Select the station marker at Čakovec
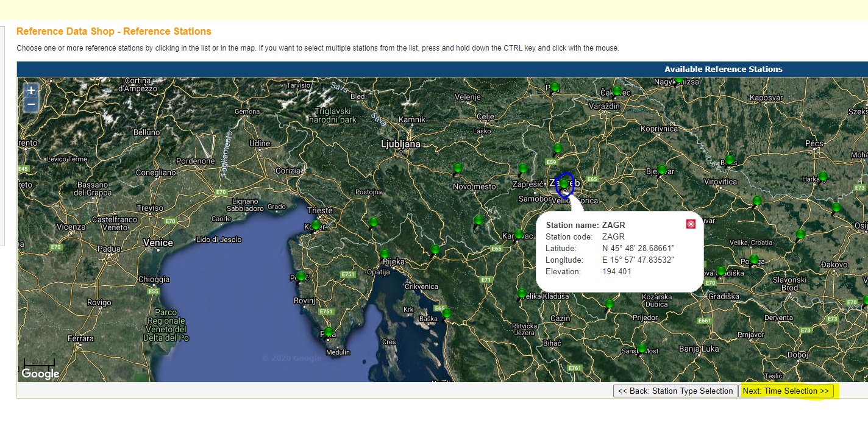This screenshot has height=437, width=868. click(617, 91)
